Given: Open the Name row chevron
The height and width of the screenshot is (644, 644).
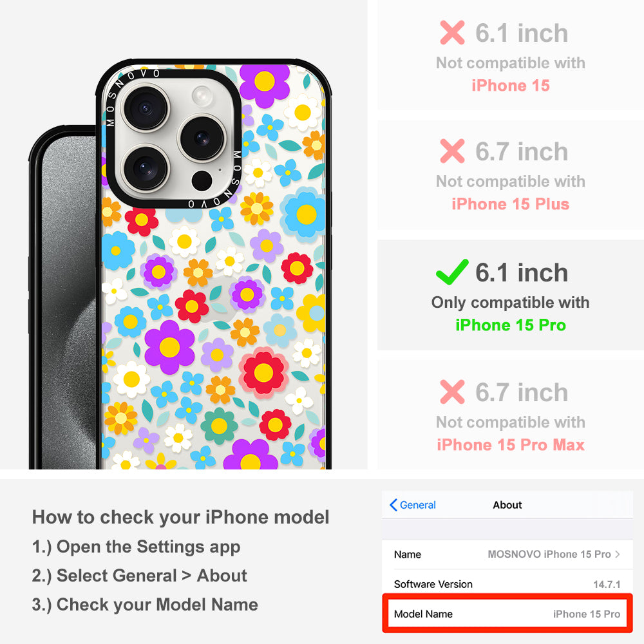Looking at the screenshot, I should 618,554.
